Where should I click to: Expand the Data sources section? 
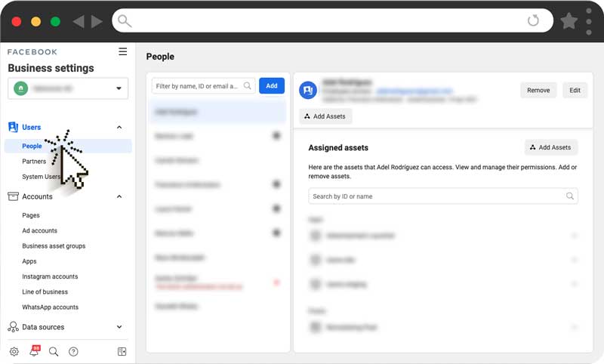119,327
